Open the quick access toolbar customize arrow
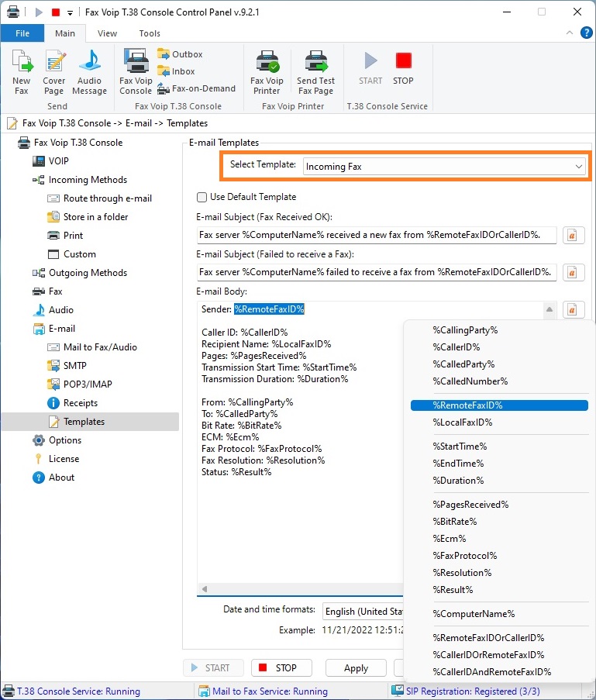 coord(70,13)
